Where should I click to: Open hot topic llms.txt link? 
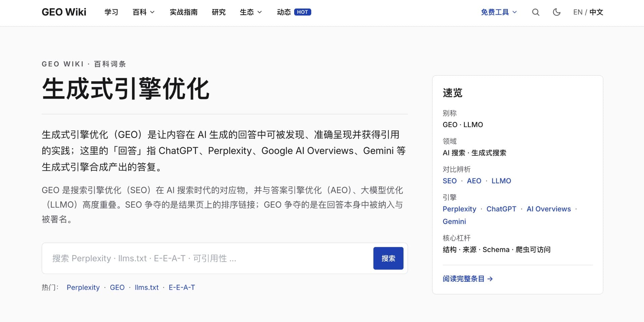(147, 287)
